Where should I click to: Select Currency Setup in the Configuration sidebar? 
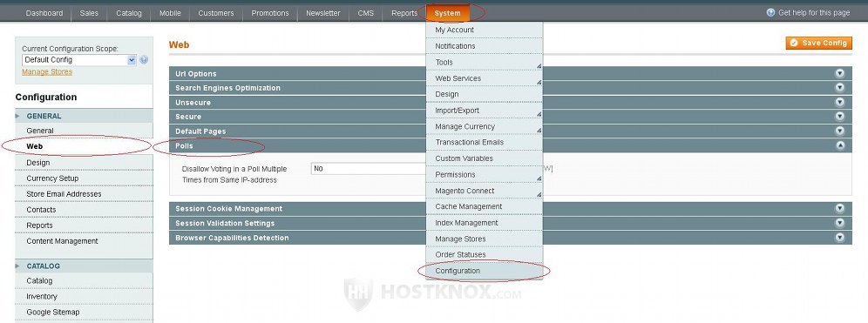point(52,178)
